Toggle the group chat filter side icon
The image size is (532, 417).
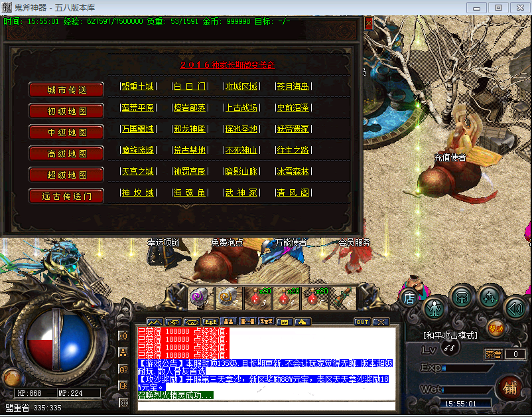point(123,353)
